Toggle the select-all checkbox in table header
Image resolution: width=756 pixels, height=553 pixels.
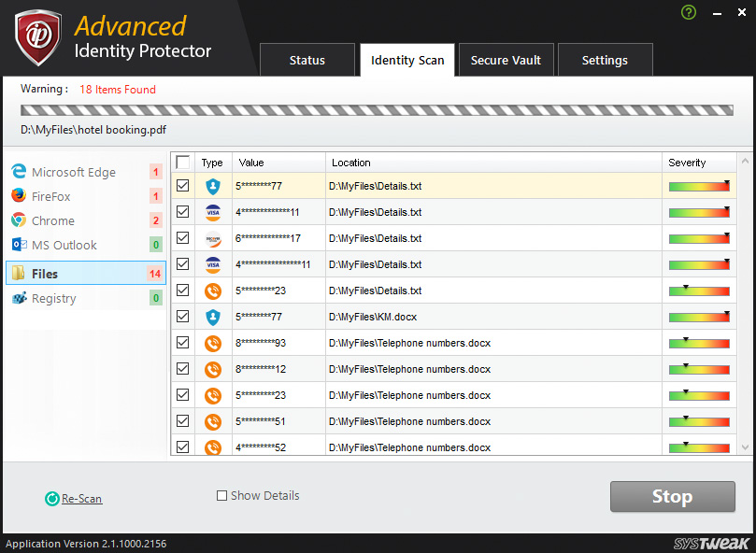[x=183, y=163]
